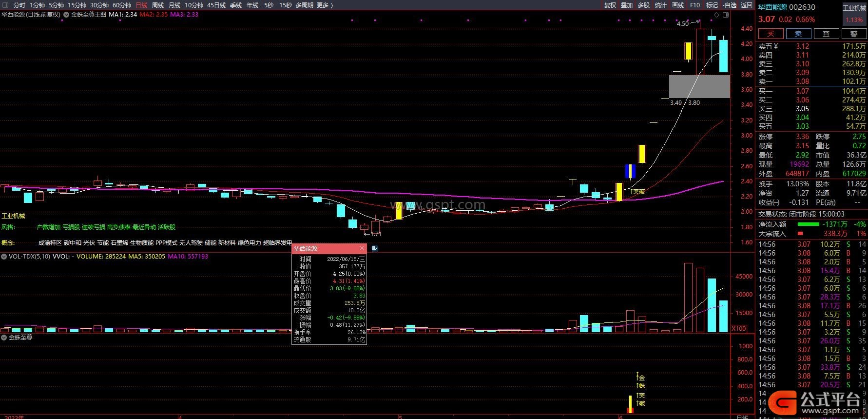Toggle the side panel icon near price axis

point(726,15)
